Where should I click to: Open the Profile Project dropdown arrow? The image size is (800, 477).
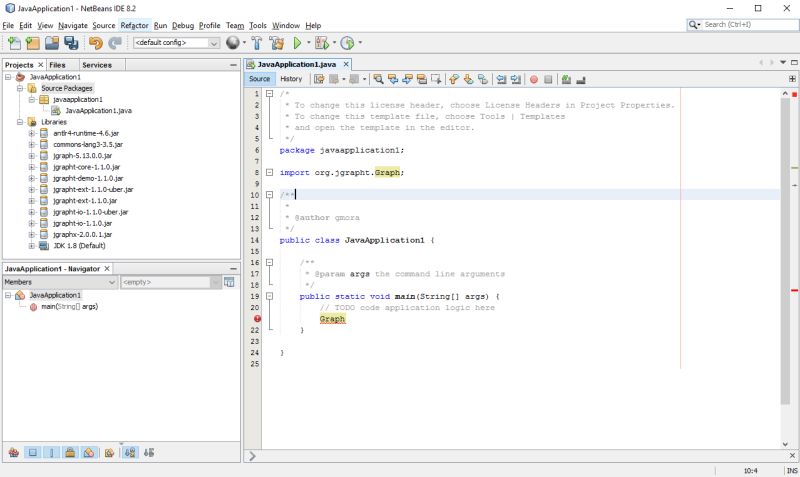pos(360,43)
